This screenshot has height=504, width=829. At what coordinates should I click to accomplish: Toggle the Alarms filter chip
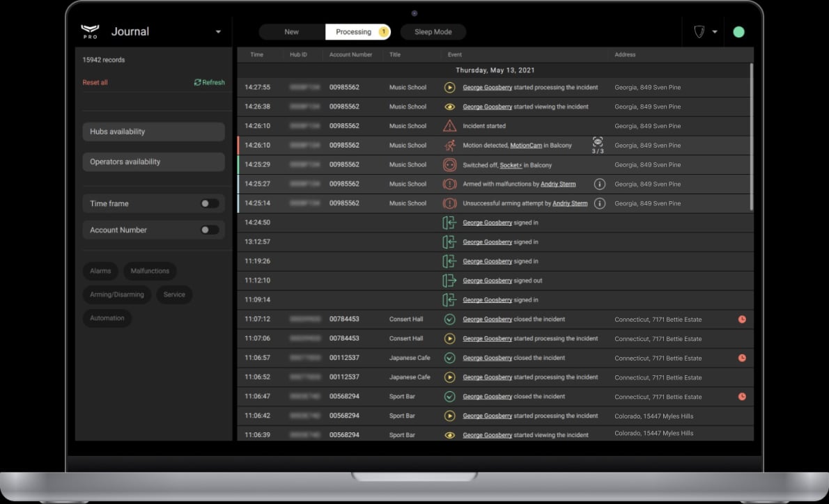tap(100, 271)
